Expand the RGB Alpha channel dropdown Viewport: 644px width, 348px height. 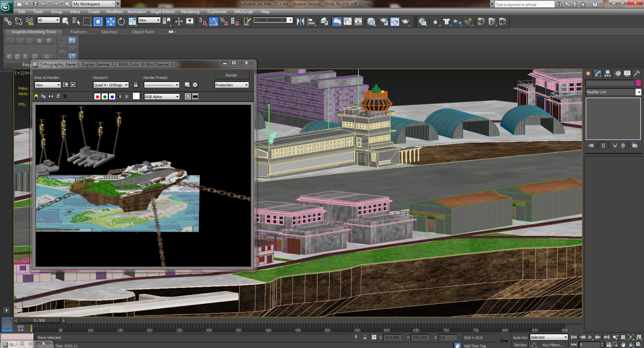(x=162, y=97)
